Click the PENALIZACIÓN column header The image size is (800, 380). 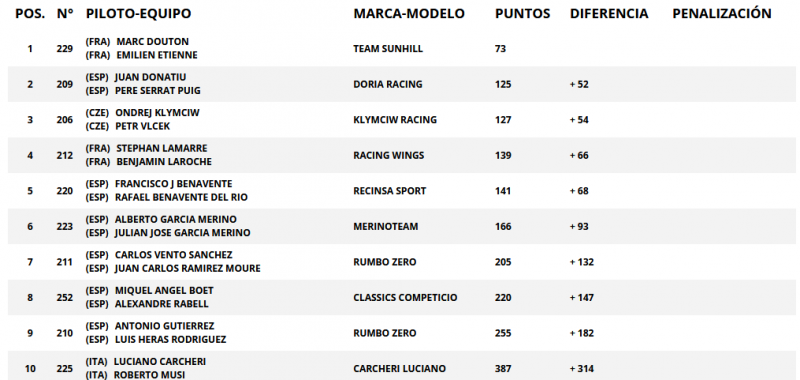[x=721, y=14]
